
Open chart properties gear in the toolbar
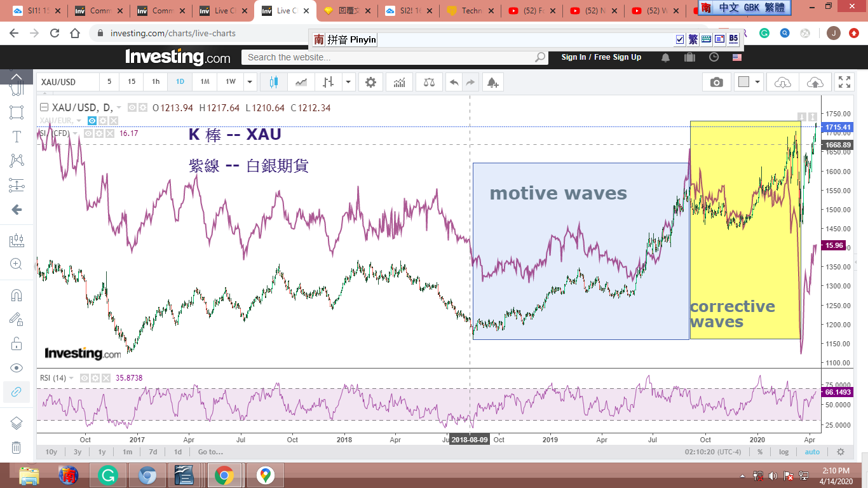(370, 82)
